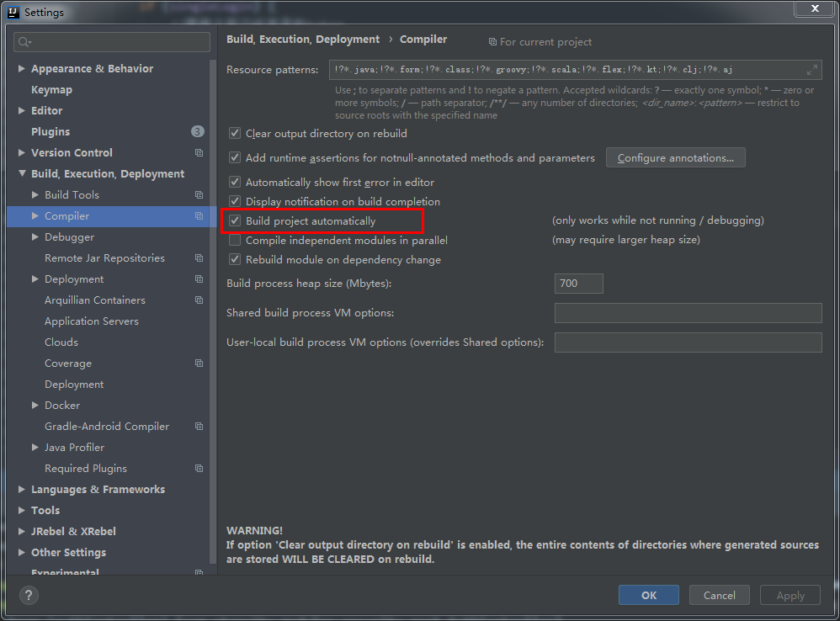Expand the Java Profiler node arrow
Image resolution: width=840 pixels, height=621 pixels.
pos(35,447)
